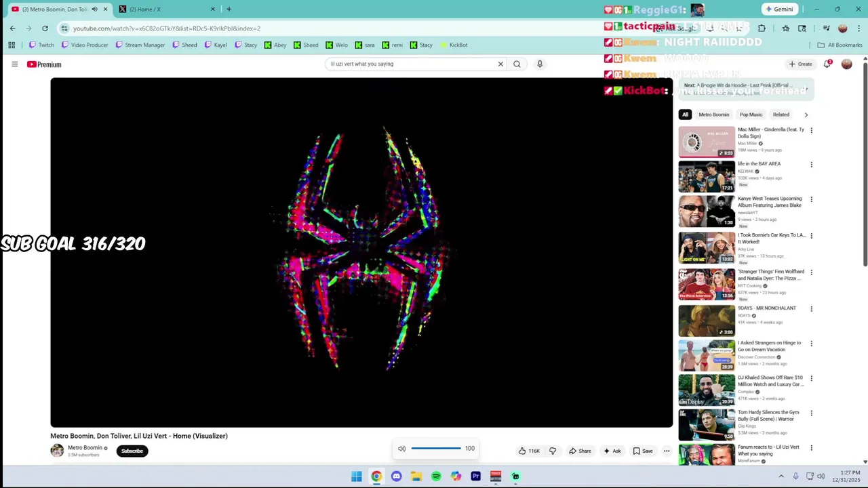This screenshot has height=488, width=868.
Task: Open the Video Producer bookmark
Action: pyautogui.click(x=85, y=45)
